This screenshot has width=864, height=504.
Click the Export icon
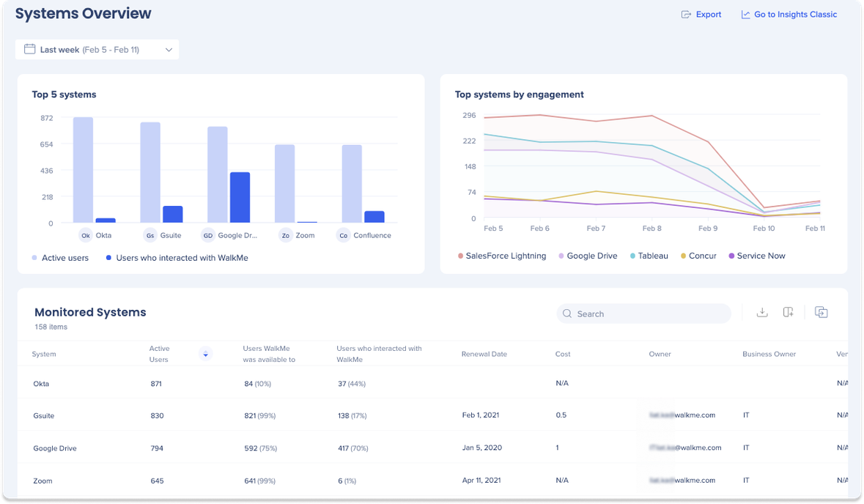[686, 15]
